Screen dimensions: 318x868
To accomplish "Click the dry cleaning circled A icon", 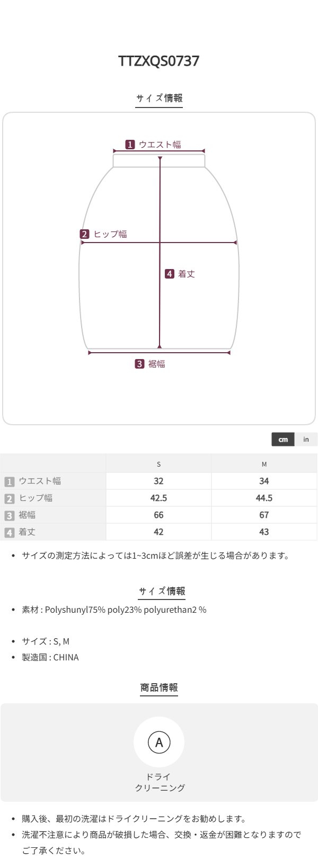I will (159, 742).
